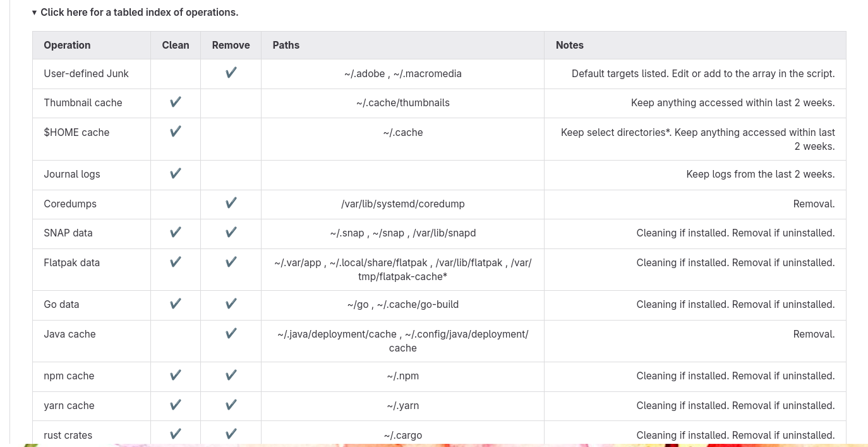
Task: Click the yarn cache operation cell
Action: click(92, 407)
